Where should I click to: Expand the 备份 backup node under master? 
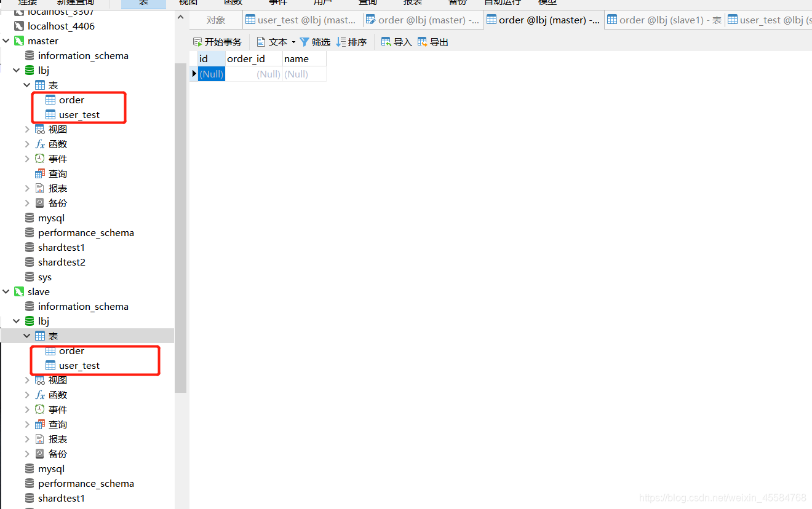pos(27,203)
